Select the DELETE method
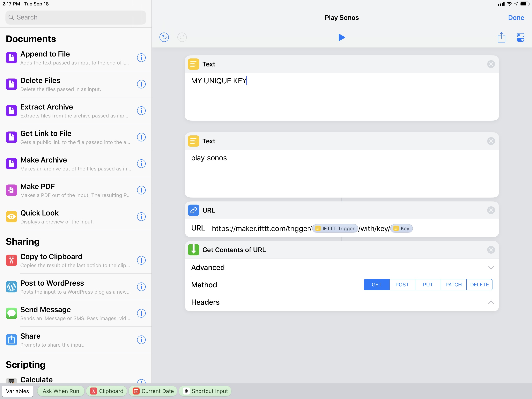Image resolution: width=532 pixels, height=399 pixels. [479, 285]
